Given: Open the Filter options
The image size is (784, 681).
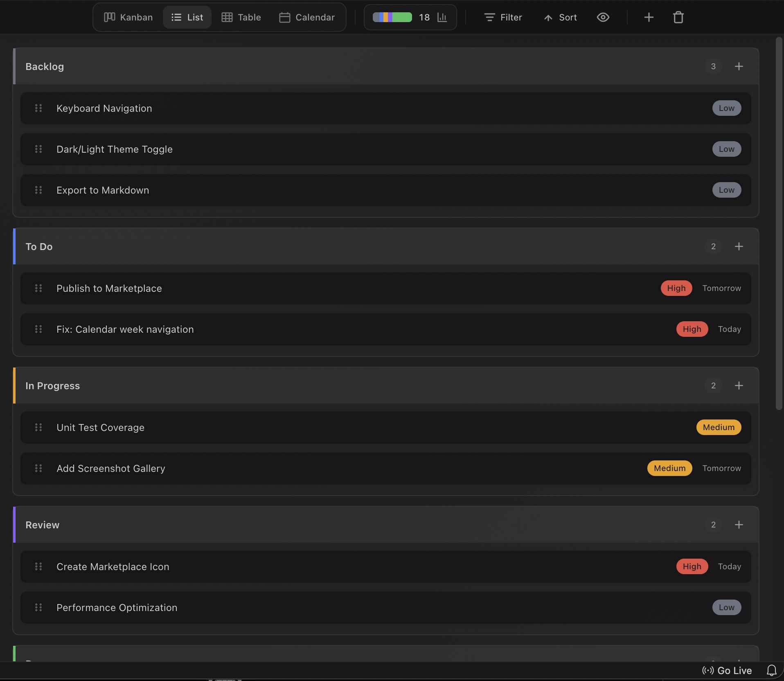Looking at the screenshot, I should [502, 17].
